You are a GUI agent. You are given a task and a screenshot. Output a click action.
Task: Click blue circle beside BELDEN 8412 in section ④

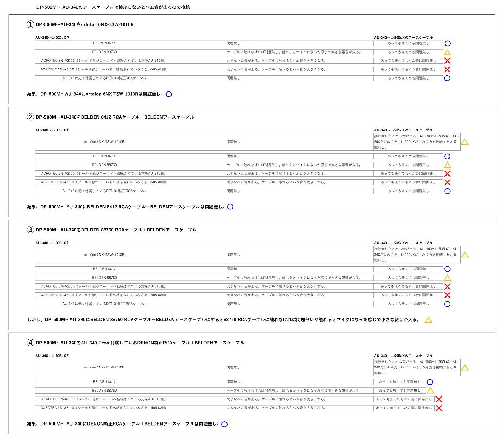point(430,382)
